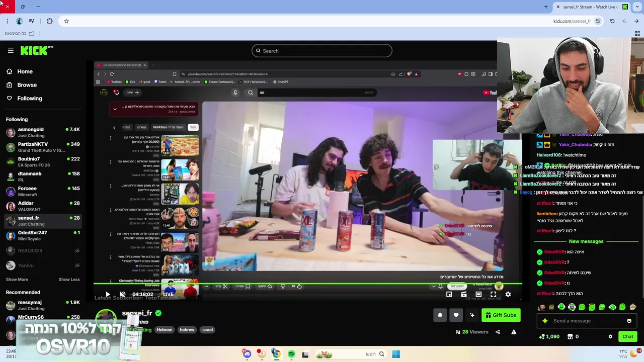Click sensei_fr profile avatar

[106, 319]
